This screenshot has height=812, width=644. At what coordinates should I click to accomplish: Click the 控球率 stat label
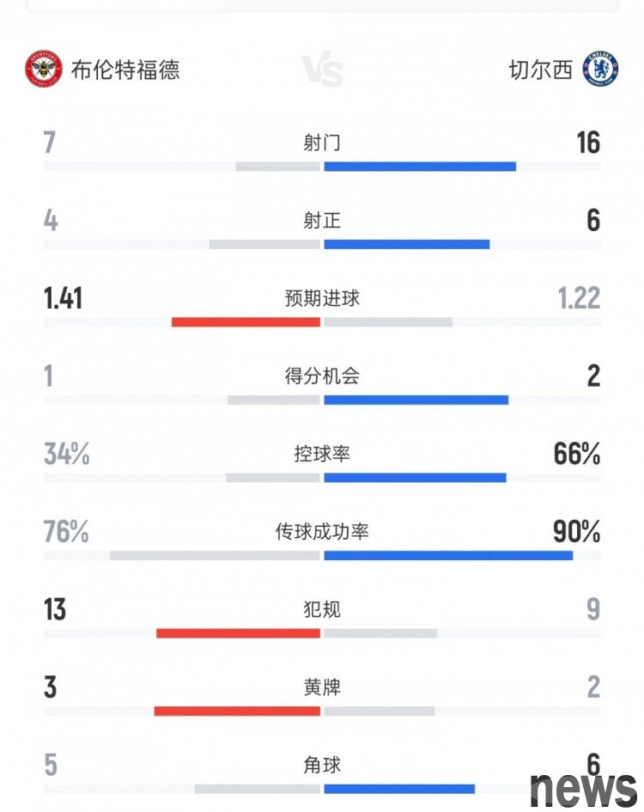[322, 455]
